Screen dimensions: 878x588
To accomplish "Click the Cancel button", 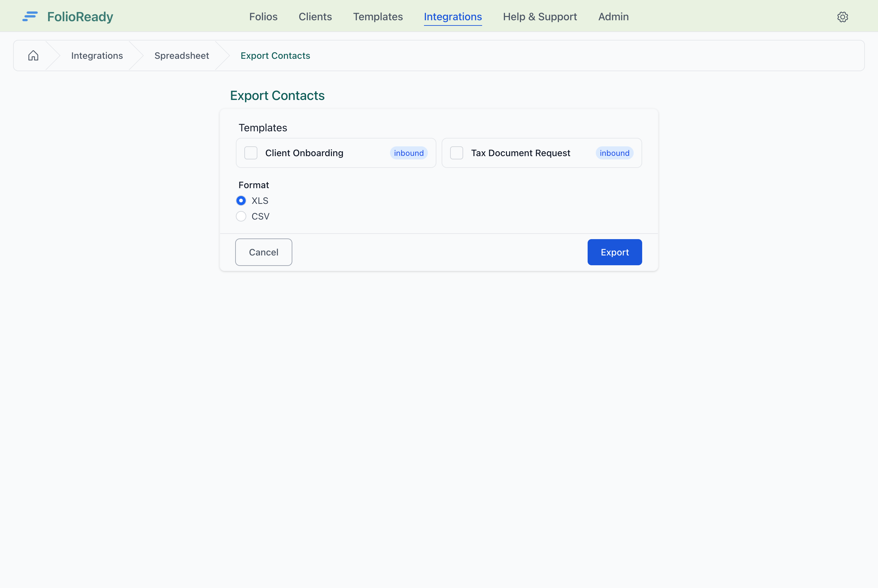I will (x=264, y=252).
